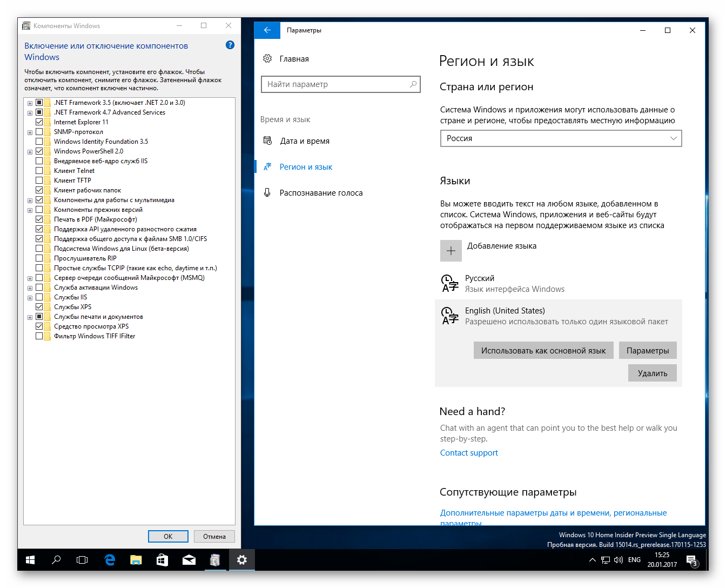Uncheck Клиент рабочих папок
This screenshot has width=726, height=588.
point(39,190)
